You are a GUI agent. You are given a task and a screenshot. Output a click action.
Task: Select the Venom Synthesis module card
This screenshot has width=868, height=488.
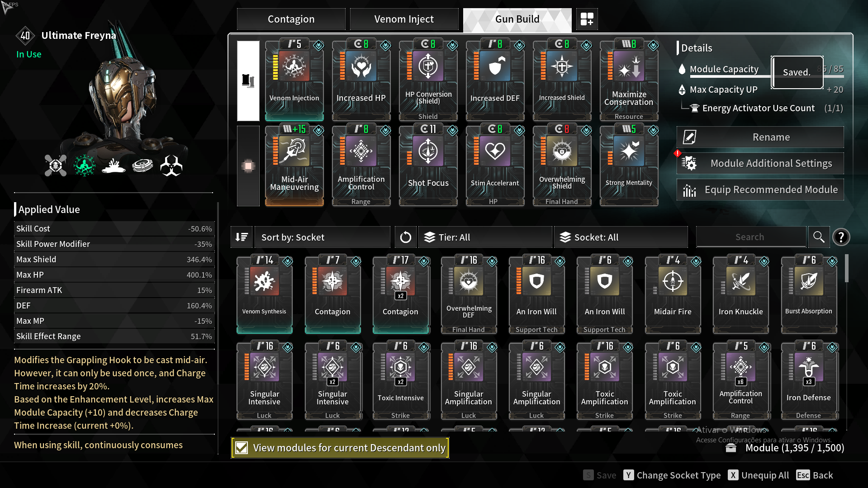coord(264,294)
